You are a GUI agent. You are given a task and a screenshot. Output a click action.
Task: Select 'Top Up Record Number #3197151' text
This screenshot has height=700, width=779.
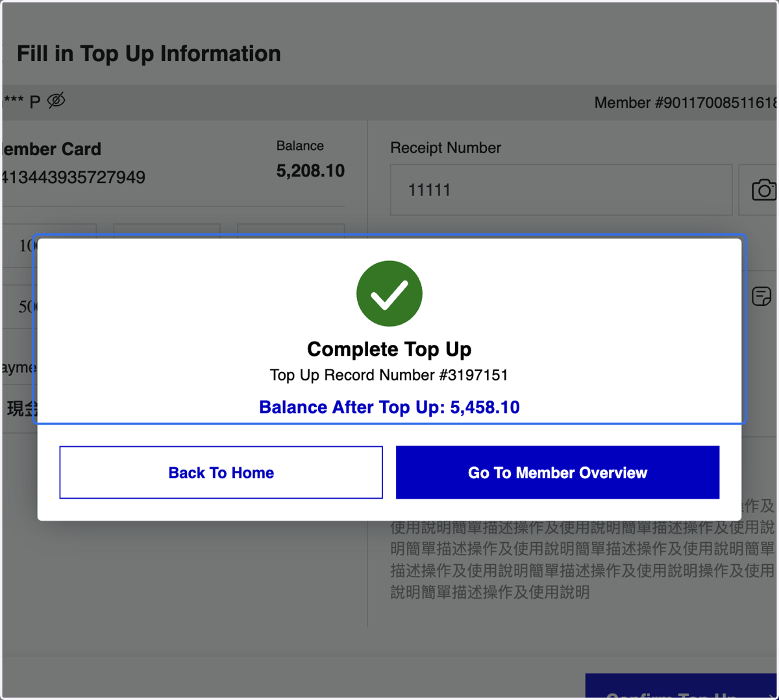coord(389,375)
